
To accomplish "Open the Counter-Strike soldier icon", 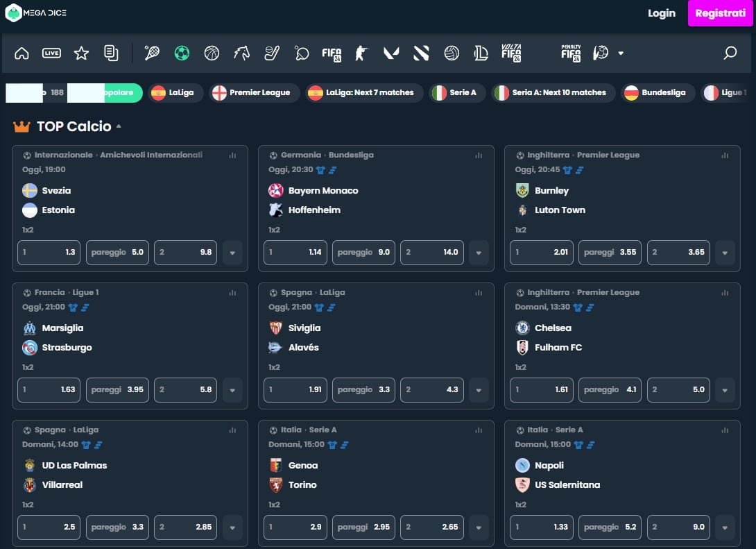I will point(361,53).
